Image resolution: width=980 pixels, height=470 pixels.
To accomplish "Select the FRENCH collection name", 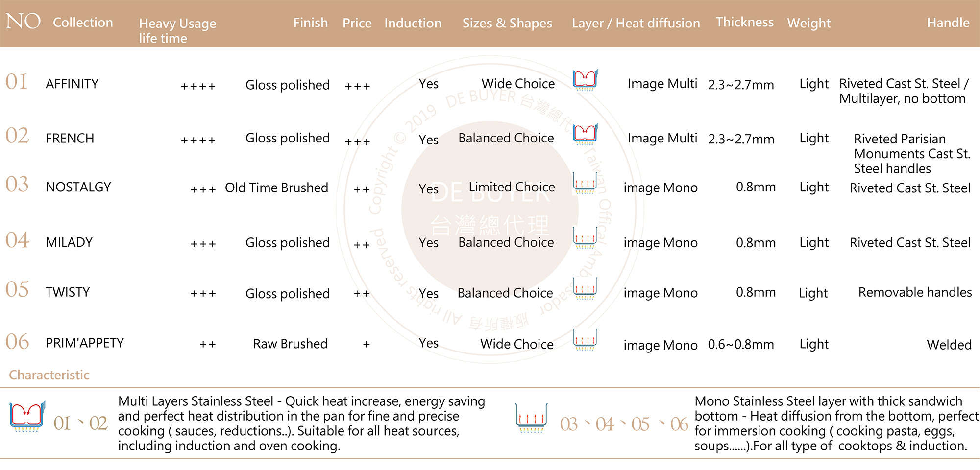I will click(70, 138).
